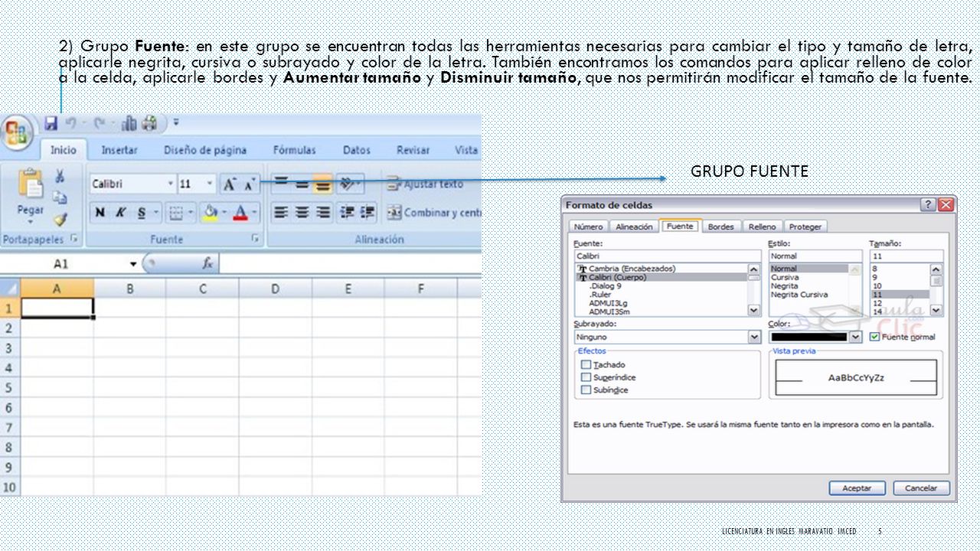Align cell content to the top

pos(281,184)
